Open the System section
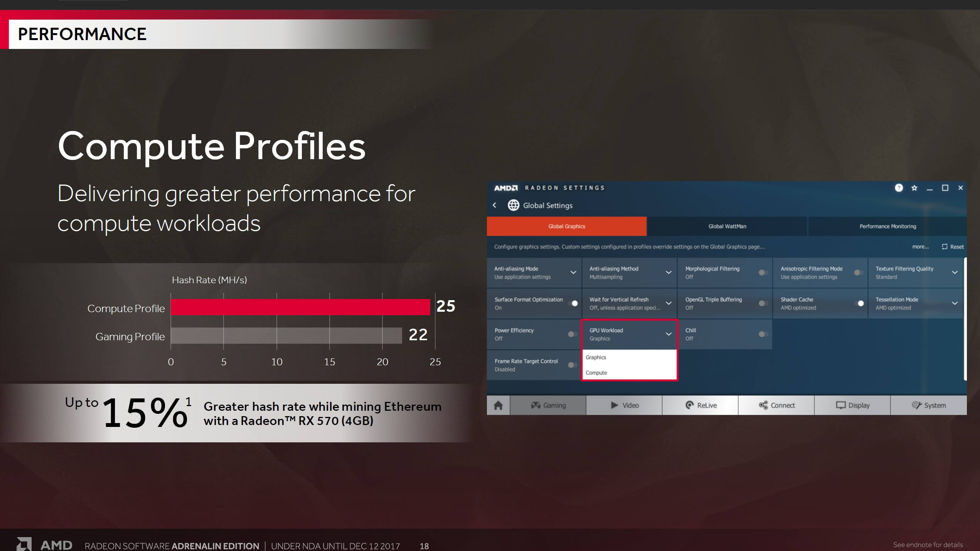This screenshot has height=551, width=980. point(929,405)
